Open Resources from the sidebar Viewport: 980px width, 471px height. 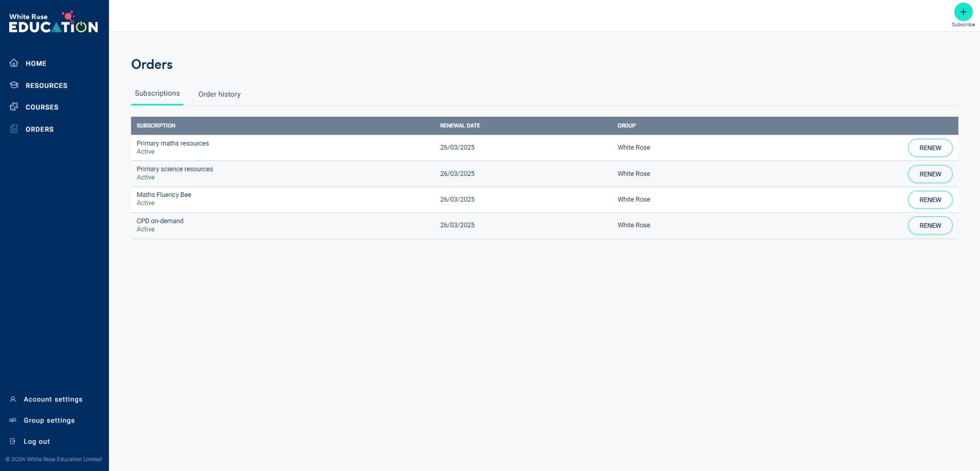pyautogui.click(x=46, y=86)
